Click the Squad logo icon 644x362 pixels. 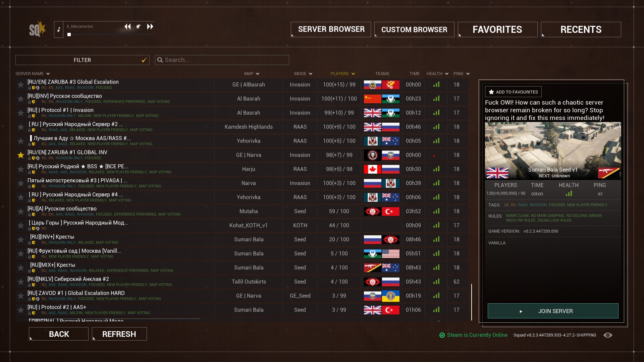pyautogui.click(x=37, y=29)
